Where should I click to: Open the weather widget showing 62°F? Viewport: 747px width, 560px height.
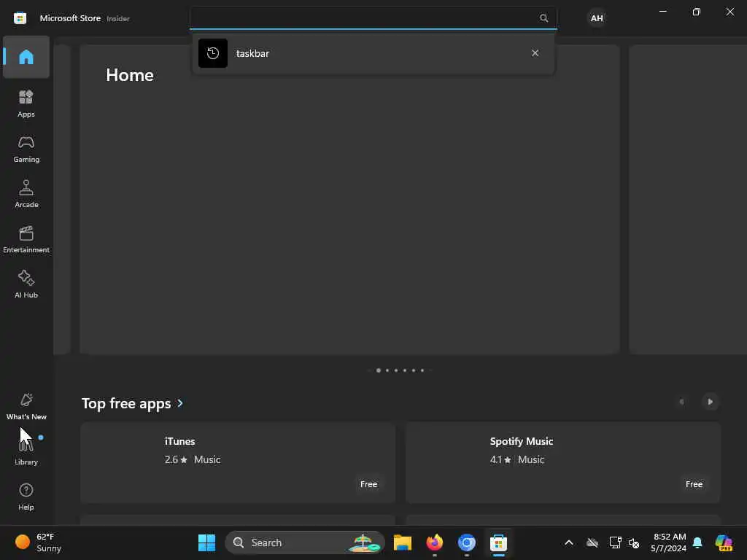click(x=39, y=542)
